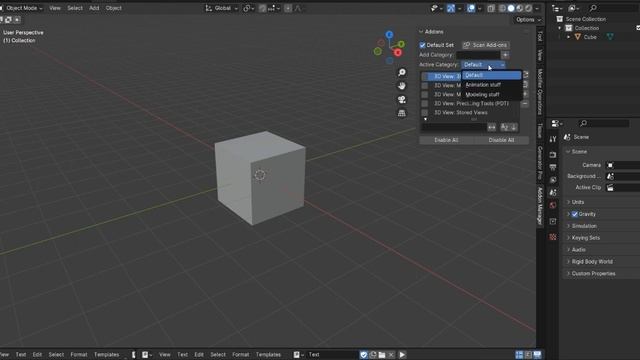Select Modeling stuff in category list

click(492, 94)
